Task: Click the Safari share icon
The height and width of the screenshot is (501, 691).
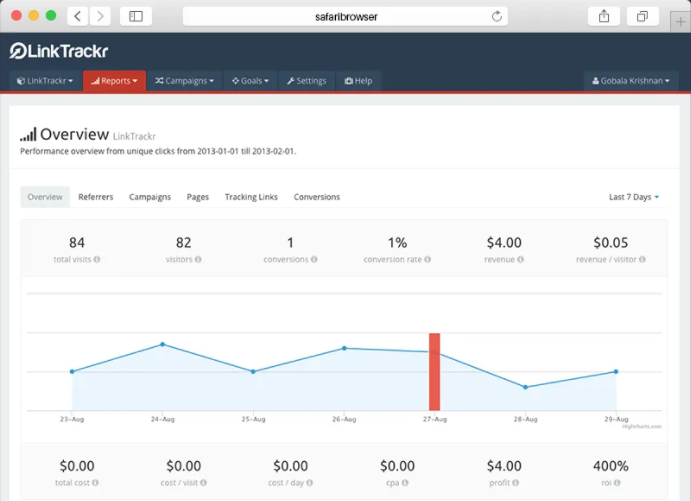Action: 604,16
